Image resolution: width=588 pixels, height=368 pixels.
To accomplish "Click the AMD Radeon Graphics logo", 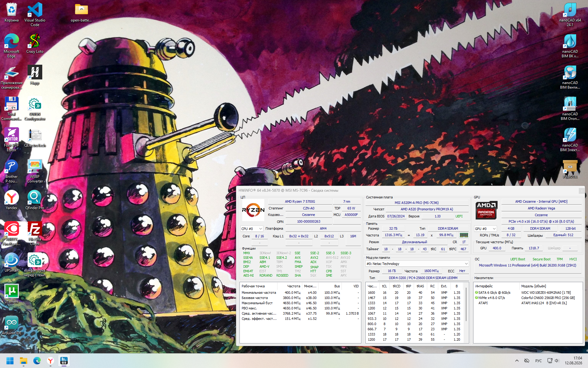I will click(486, 210).
